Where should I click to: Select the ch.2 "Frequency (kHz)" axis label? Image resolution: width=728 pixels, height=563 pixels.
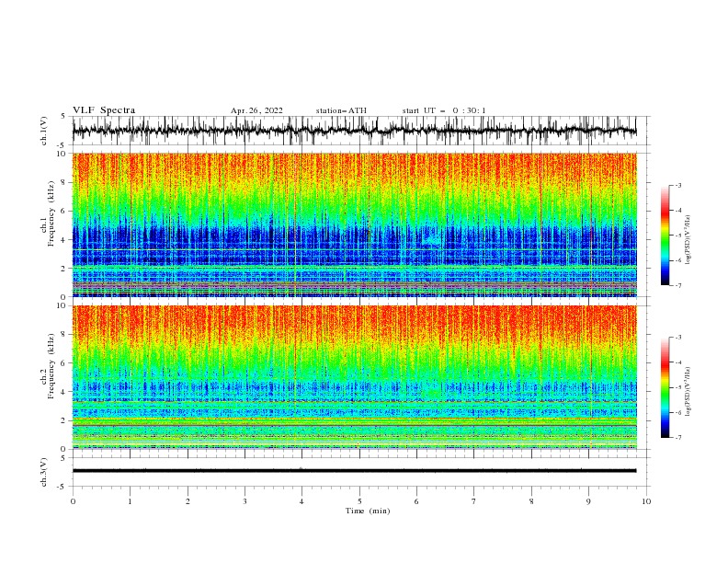(51, 366)
